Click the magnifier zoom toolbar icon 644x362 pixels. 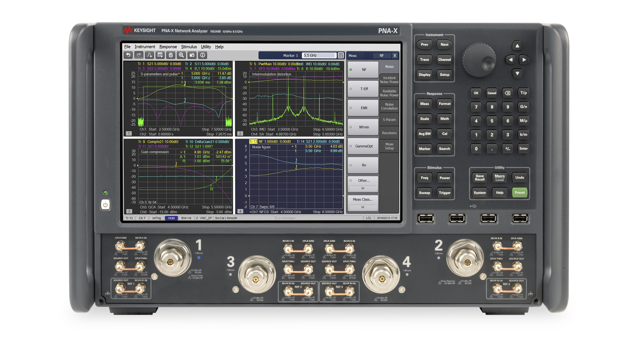[x=181, y=55]
